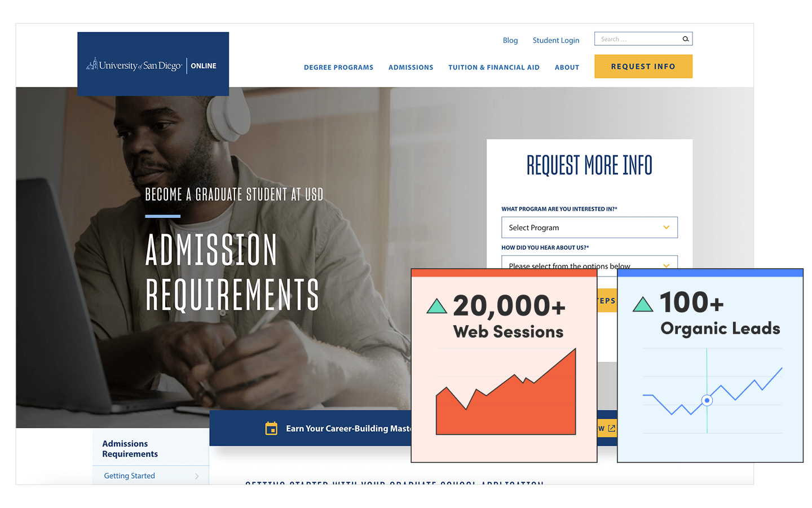Viewport: 812px width, 508px height.
Task: Click the green triangle beside 20,000+
Action: (x=436, y=306)
